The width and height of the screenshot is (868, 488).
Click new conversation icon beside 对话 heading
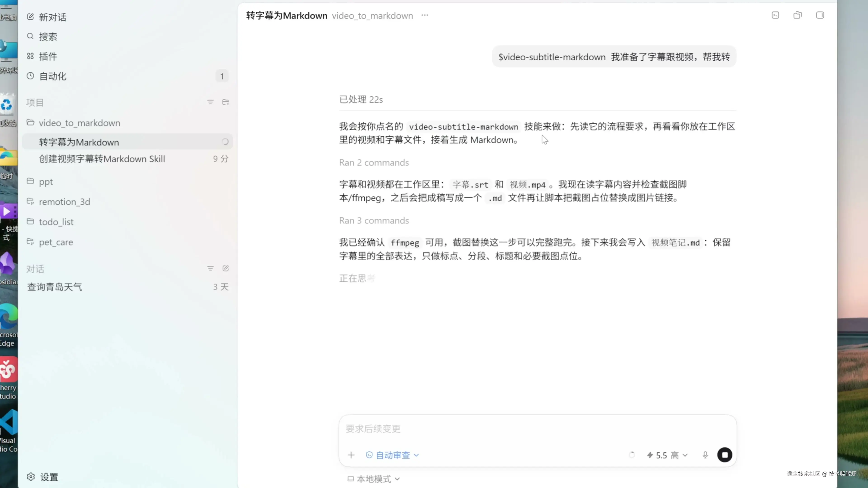pyautogui.click(x=226, y=268)
